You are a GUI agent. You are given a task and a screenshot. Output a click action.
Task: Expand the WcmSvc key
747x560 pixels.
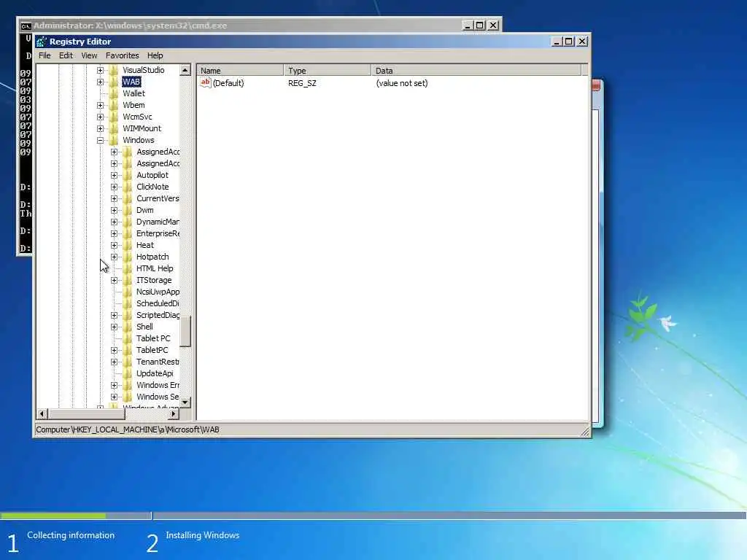coord(100,117)
